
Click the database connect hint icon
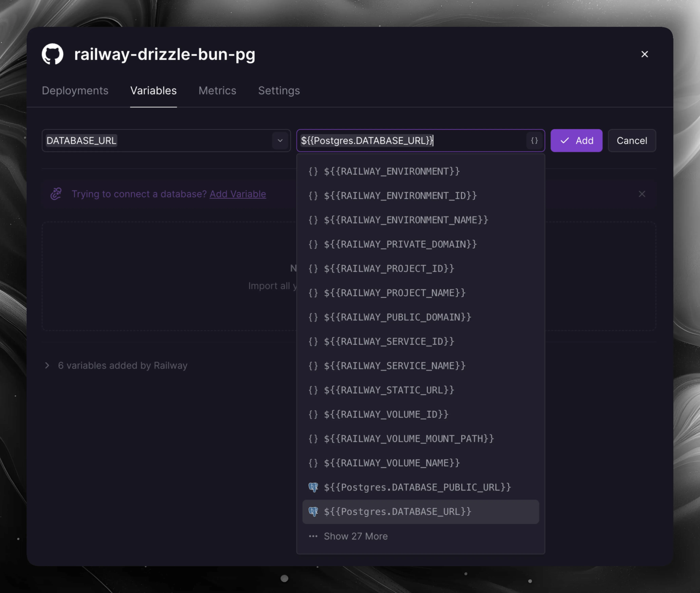[56, 194]
